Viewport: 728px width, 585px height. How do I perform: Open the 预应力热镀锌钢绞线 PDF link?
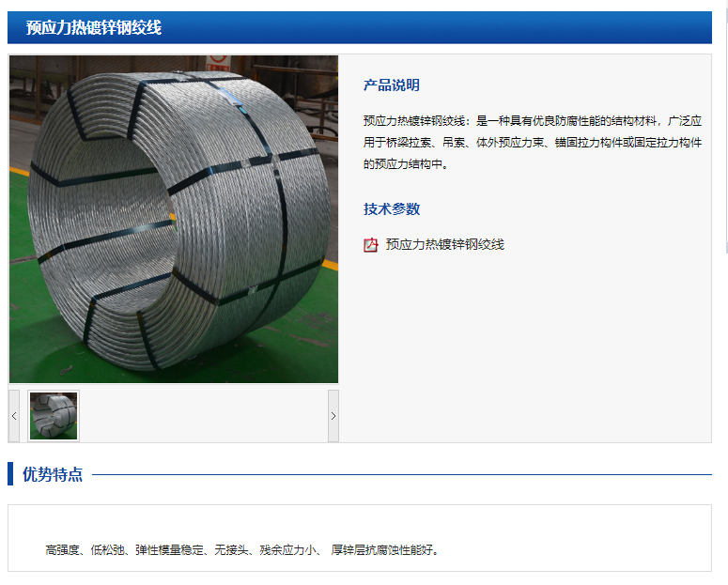(445, 245)
